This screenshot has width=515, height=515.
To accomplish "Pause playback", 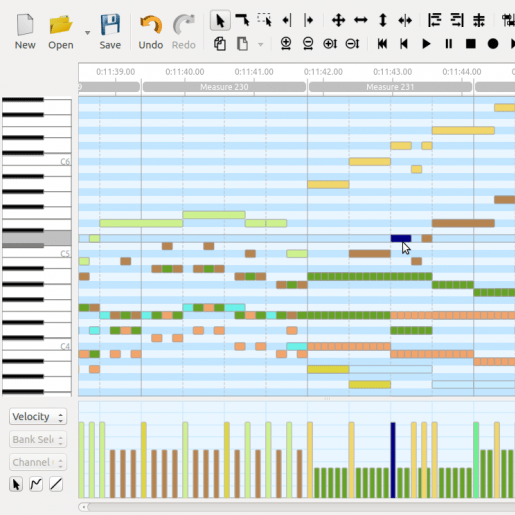I will (449, 44).
